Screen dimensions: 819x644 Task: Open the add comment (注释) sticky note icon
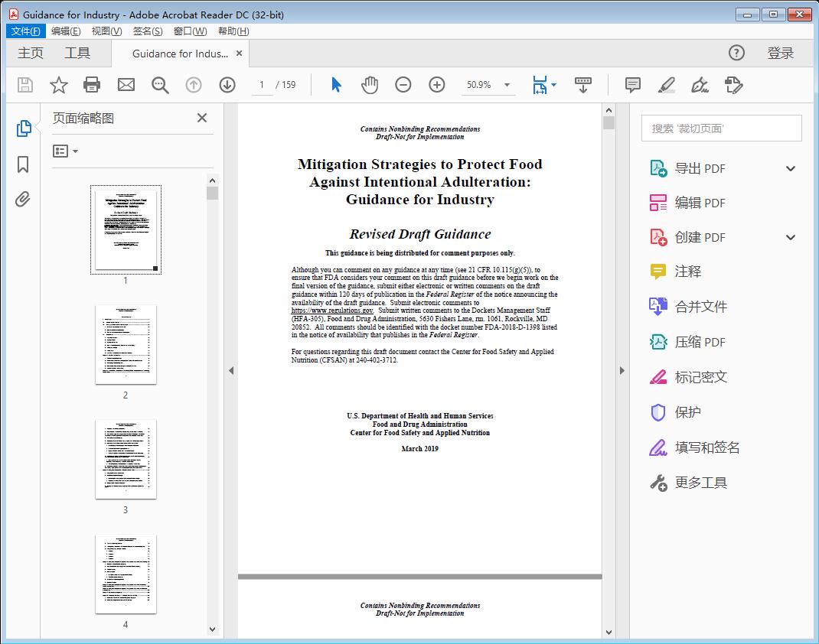632,85
